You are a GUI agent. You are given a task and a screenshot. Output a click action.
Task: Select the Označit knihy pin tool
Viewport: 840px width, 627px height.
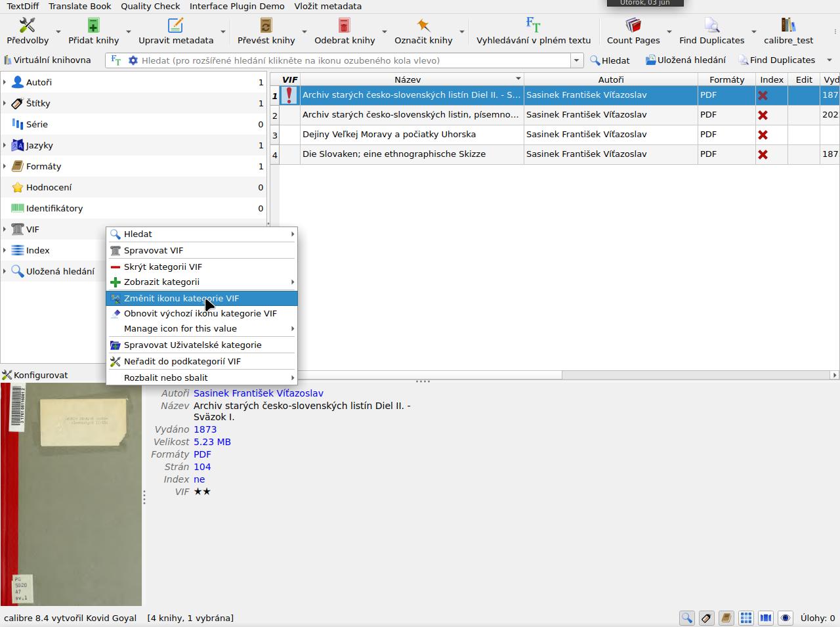423,31
